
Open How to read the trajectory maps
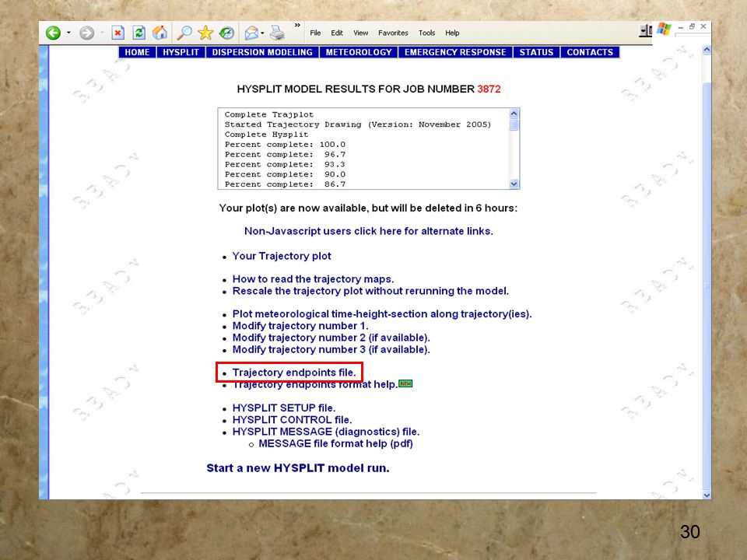click(x=313, y=279)
